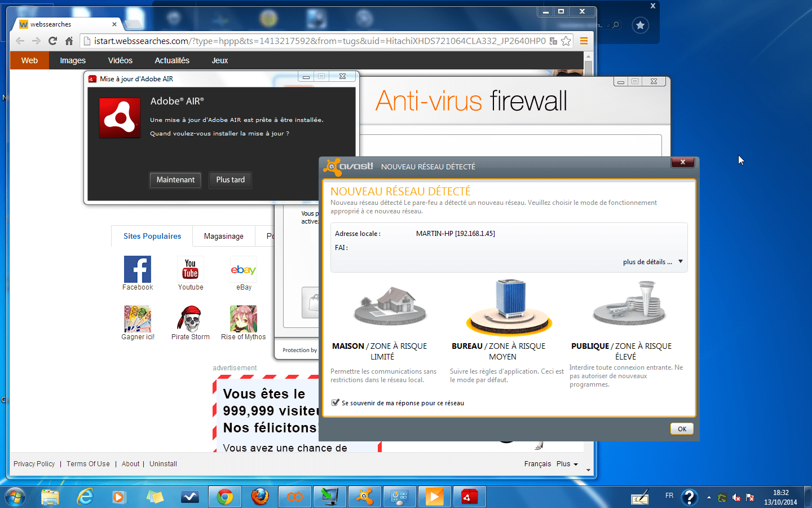Viewport: 812px width, 508px height.
Task: Open the Chrome menu (orange hamburger icon)
Action: (x=584, y=41)
